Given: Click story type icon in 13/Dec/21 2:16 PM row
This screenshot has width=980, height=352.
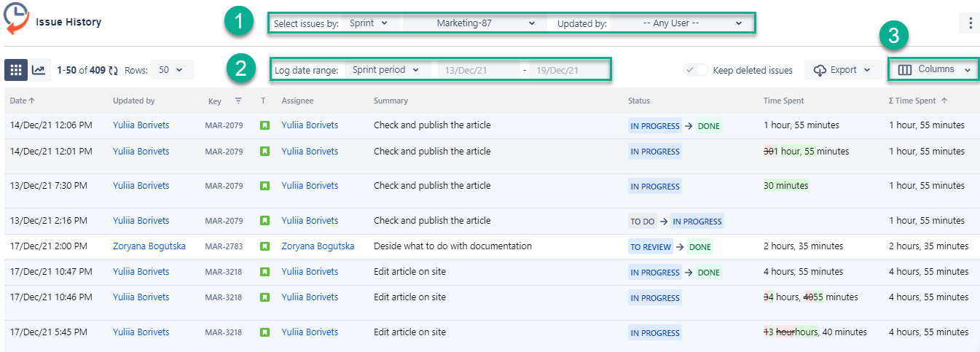Looking at the screenshot, I should 264,221.
